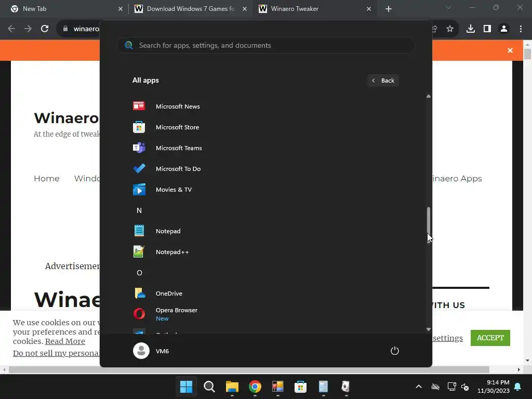Screen dimensions: 532x399
Task: Select the Winaero Tweaker tab
Action: click(314, 9)
